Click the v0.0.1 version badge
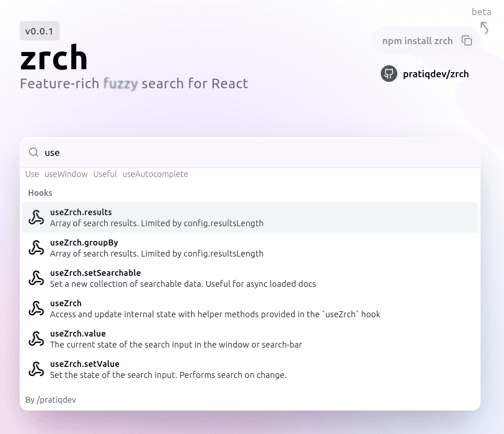Screen dimensions: 504x434 (40, 31)
